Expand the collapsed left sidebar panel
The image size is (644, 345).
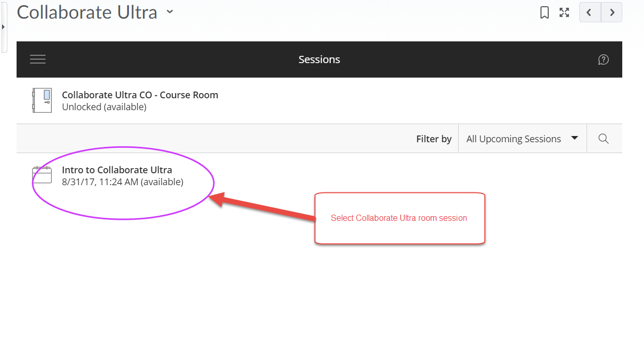click(4, 27)
